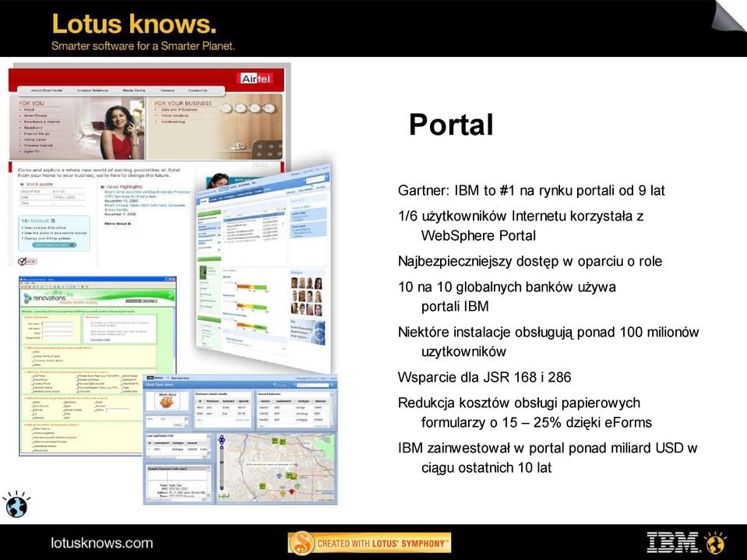The height and width of the screenshot is (560, 747).
Task: Click the 'Lotus knows.' heading
Action: click(x=134, y=24)
